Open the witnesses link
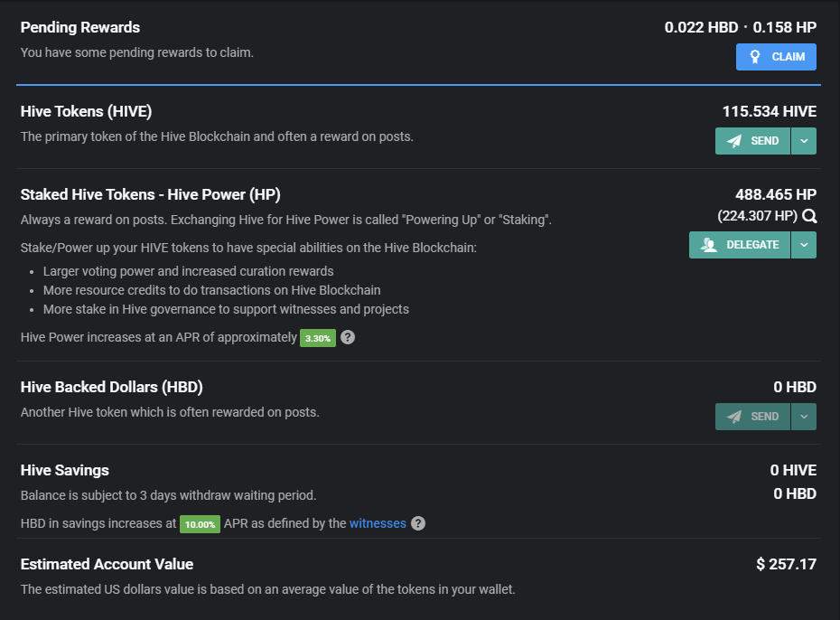This screenshot has width=840, height=620. coord(378,523)
